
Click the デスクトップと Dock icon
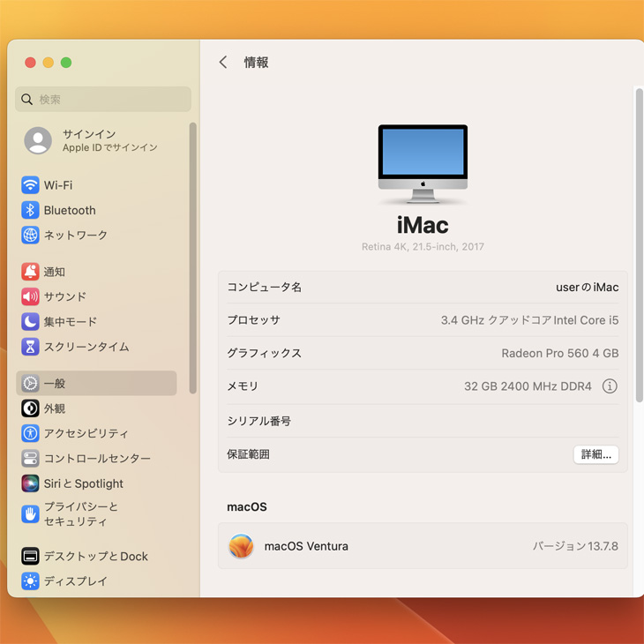30,556
